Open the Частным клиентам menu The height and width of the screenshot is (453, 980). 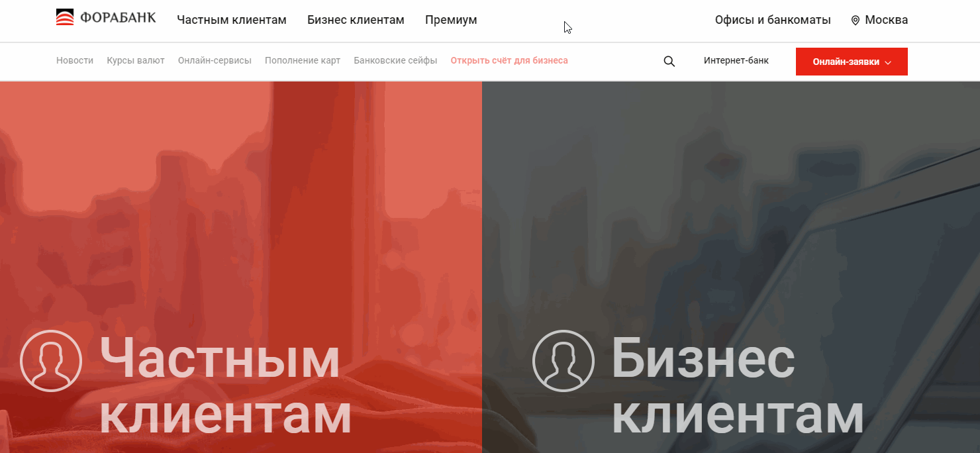(x=231, y=19)
